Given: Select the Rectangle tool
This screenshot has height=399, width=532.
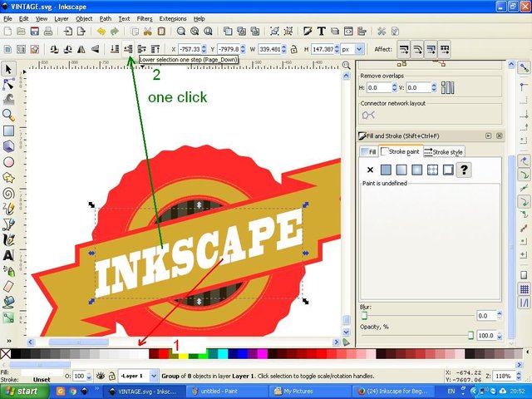Looking at the screenshot, I should coord(8,131).
